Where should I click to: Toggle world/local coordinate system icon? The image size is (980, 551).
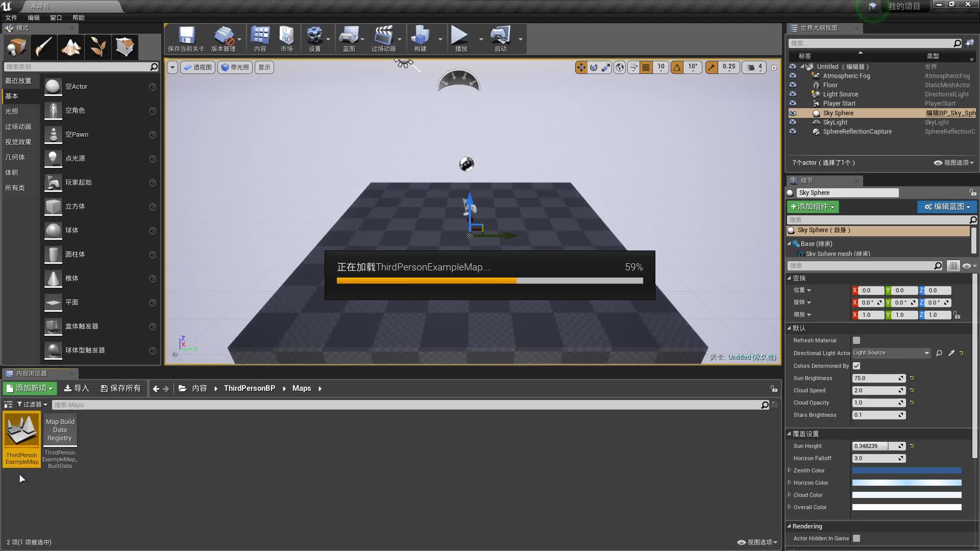[x=619, y=67]
